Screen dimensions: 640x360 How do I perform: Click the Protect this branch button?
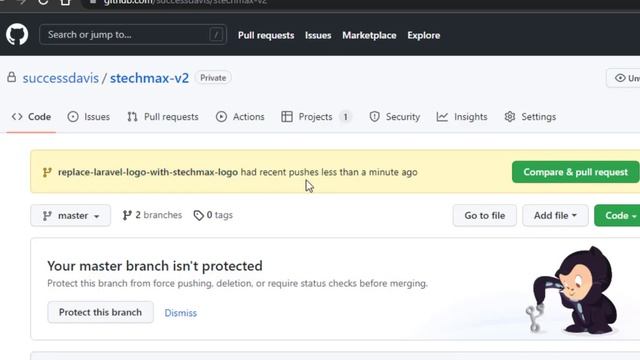pyautogui.click(x=100, y=312)
